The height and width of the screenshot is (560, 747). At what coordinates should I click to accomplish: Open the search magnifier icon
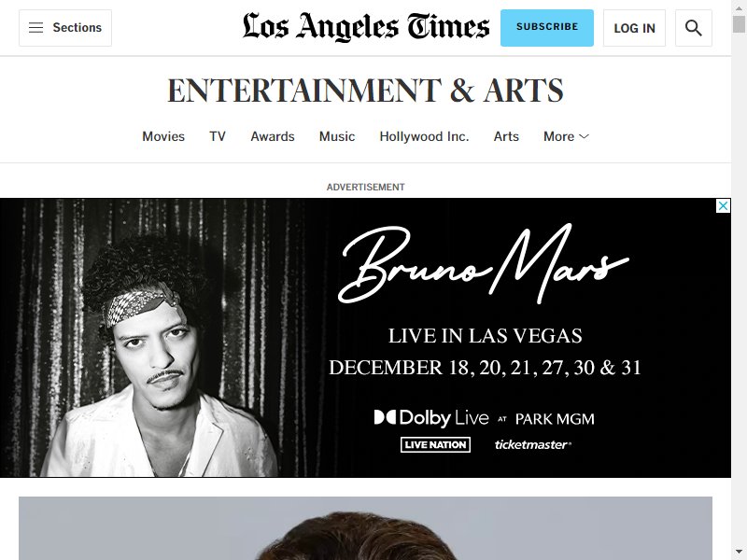(693, 28)
